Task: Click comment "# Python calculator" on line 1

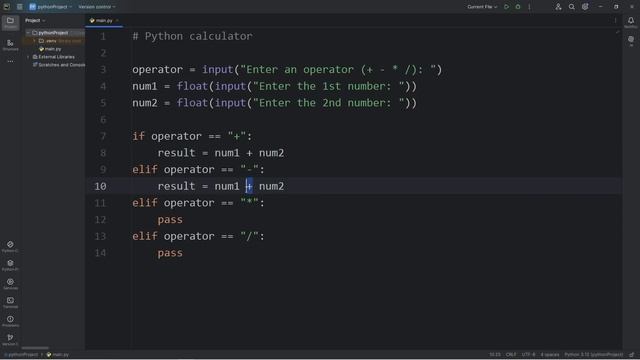Action: (192, 36)
